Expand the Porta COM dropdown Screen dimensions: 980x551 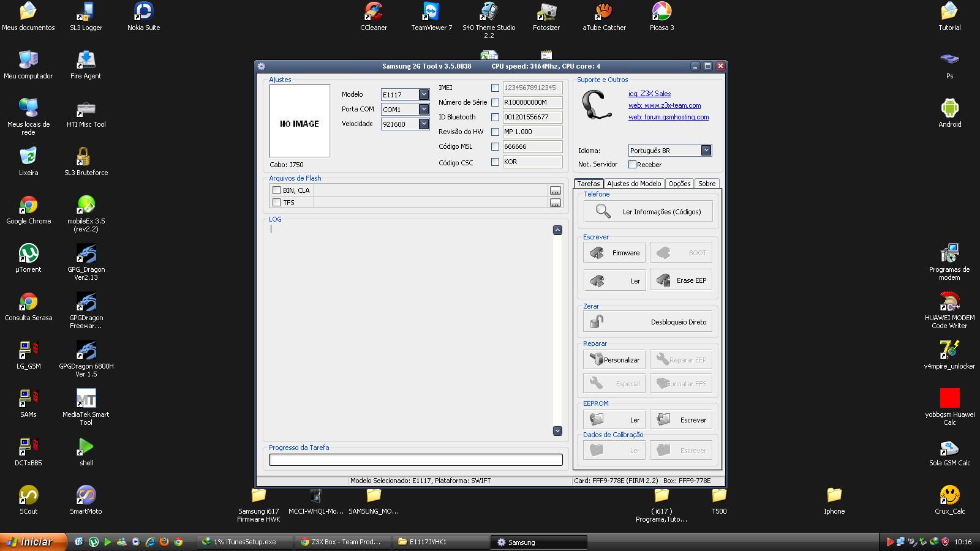click(424, 109)
